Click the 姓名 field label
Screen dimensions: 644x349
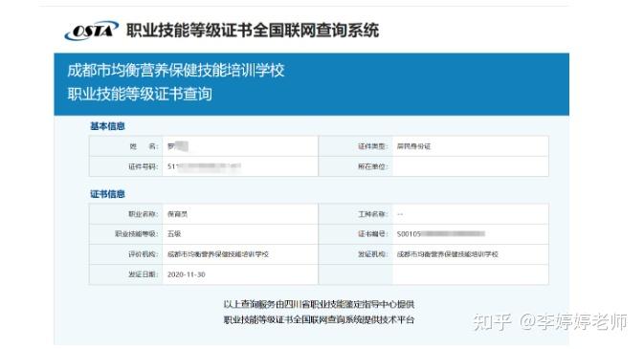tap(144, 146)
